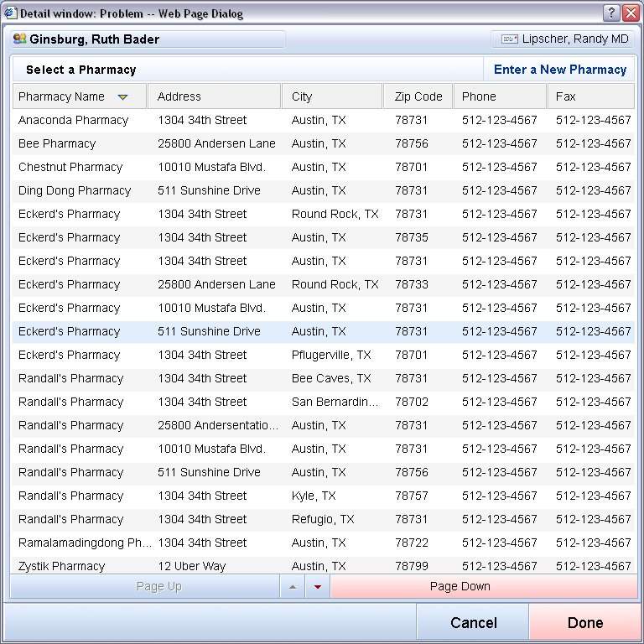Click the disabled Page Up button
The width and height of the screenshot is (644, 644).
tap(144, 586)
